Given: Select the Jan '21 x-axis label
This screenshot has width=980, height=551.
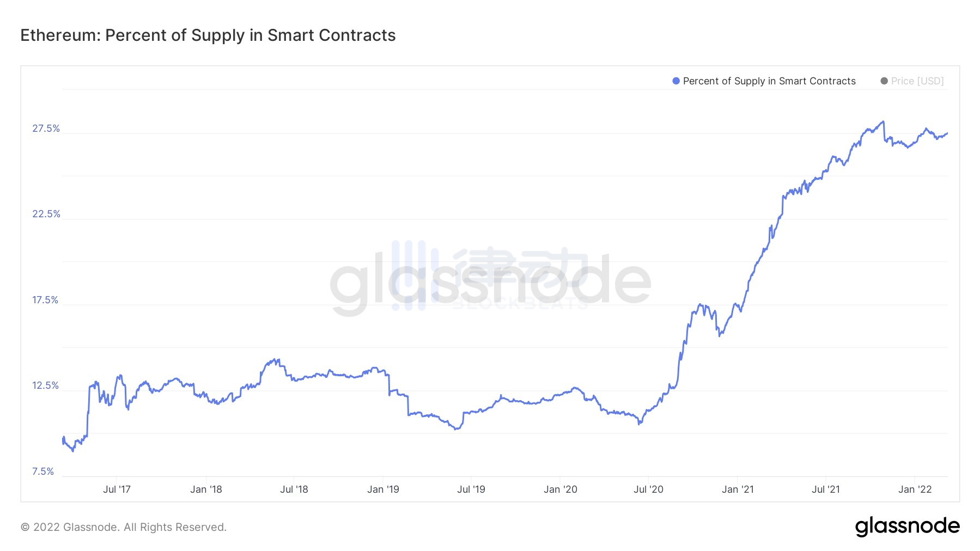Looking at the screenshot, I should pyautogui.click(x=738, y=489).
